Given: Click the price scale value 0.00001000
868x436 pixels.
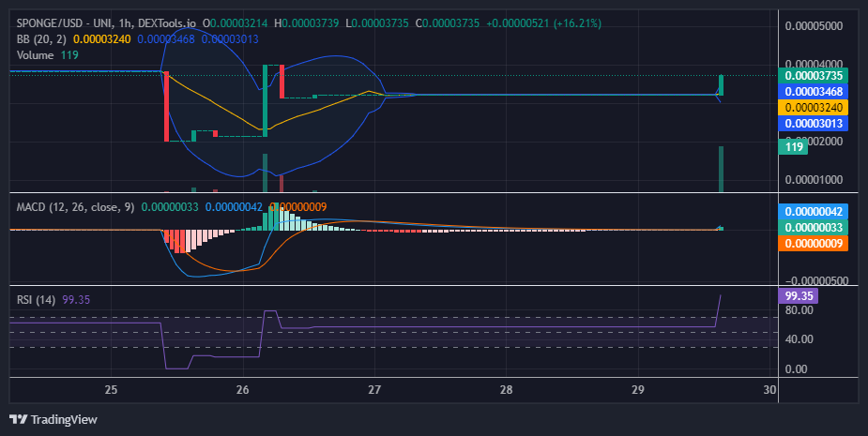Looking at the screenshot, I should (x=814, y=180).
